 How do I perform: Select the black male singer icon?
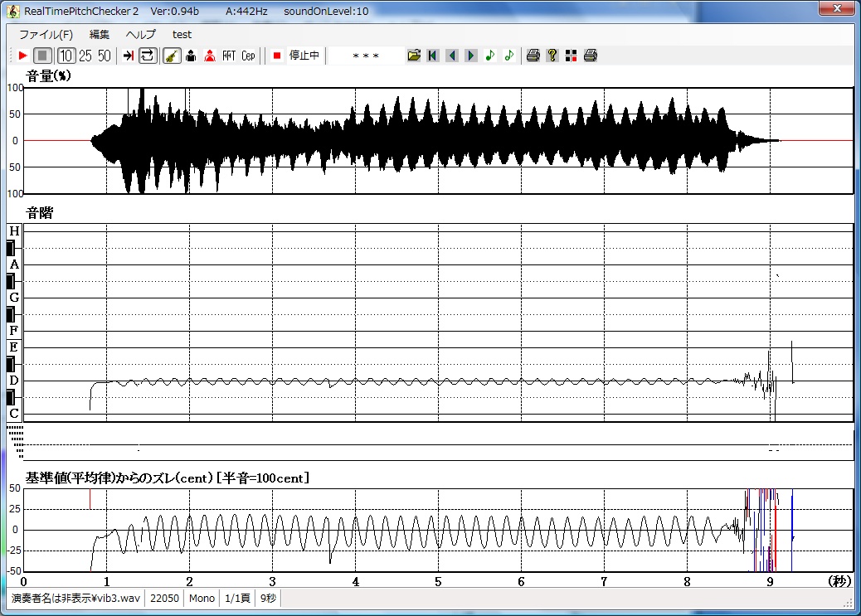pyautogui.click(x=191, y=56)
